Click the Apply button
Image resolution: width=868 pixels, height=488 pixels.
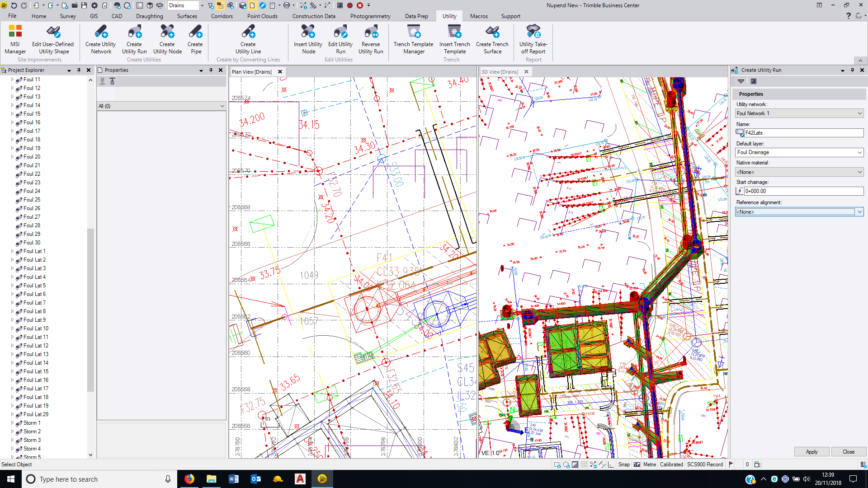pyautogui.click(x=811, y=451)
